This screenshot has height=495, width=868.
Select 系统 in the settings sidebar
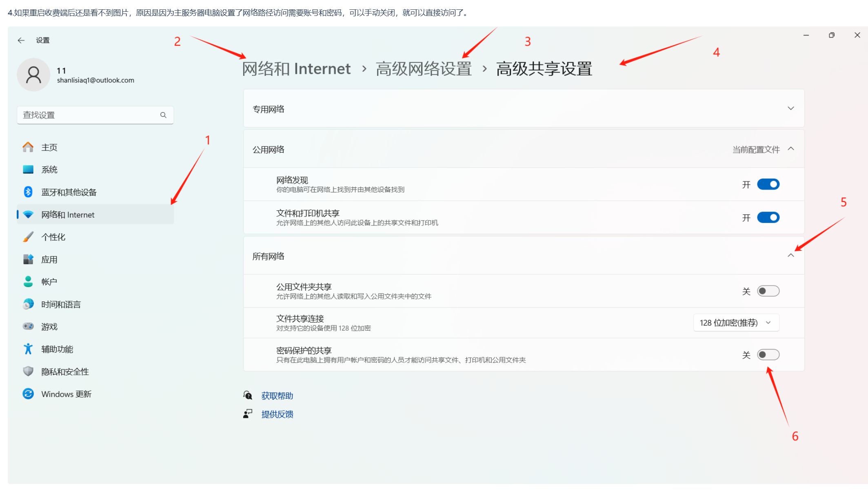(x=95, y=170)
